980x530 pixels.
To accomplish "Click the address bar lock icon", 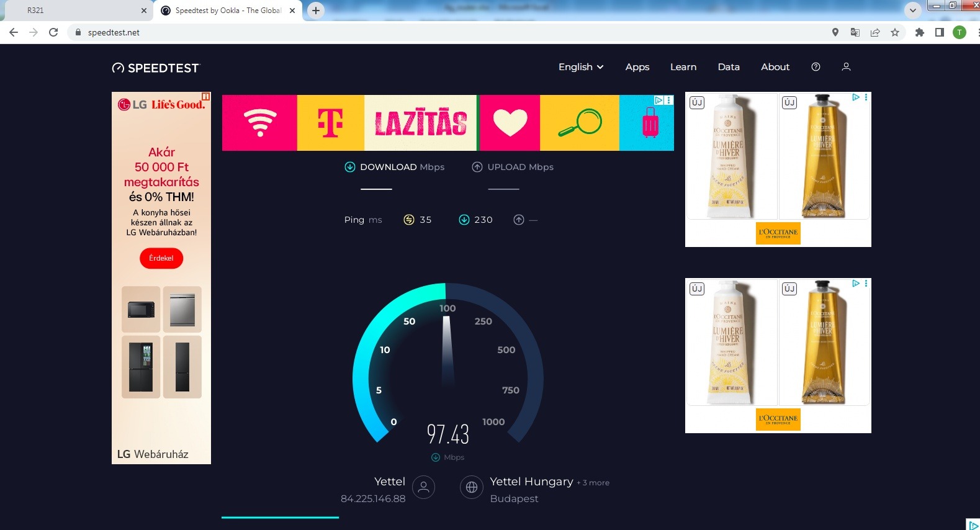I will coord(78,32).
